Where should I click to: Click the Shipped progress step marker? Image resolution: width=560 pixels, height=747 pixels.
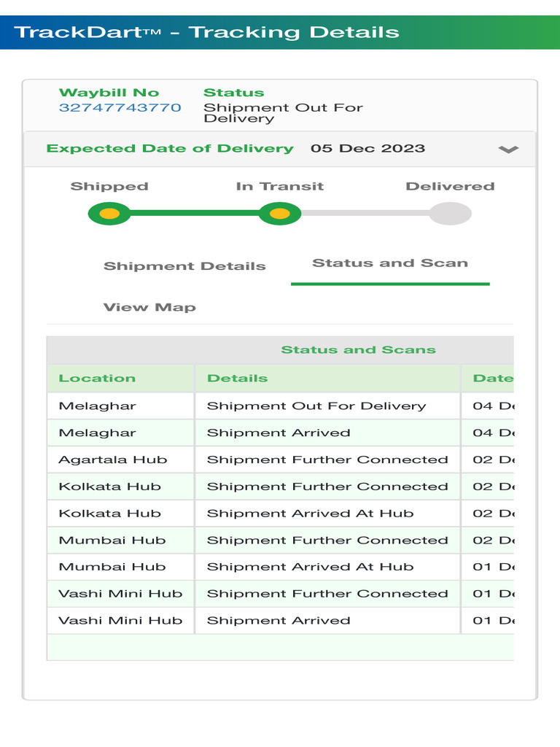(x=109, y=214)
